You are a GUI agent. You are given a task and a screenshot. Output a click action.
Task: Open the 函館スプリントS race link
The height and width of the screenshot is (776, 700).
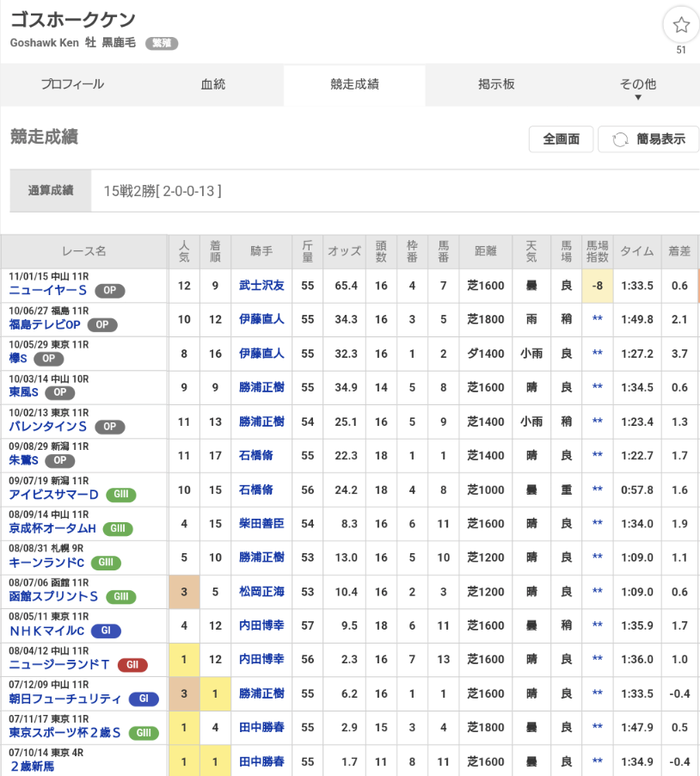[53, 596]
